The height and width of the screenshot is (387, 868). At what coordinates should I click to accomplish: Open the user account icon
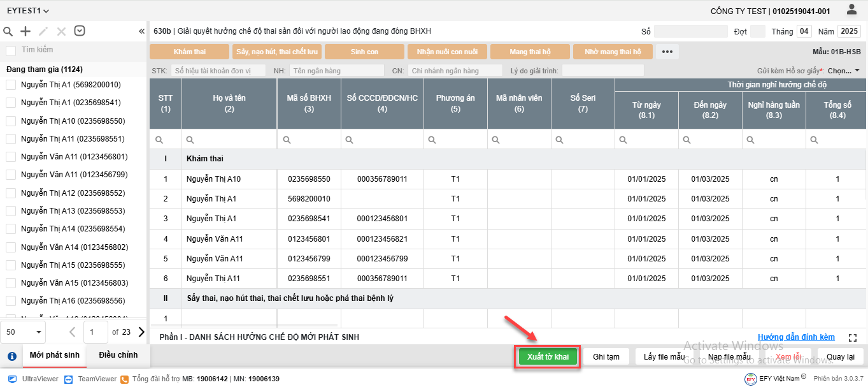click(851, 10)
